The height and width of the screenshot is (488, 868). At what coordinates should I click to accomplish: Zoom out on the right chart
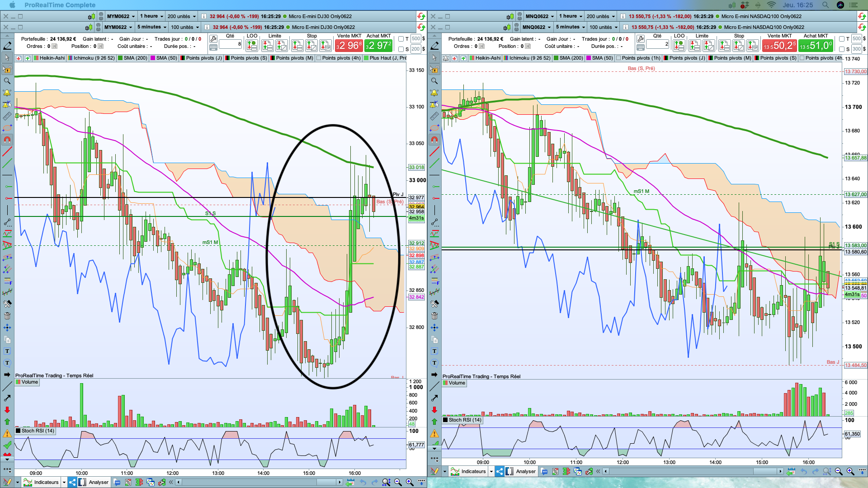coord(839,471)
